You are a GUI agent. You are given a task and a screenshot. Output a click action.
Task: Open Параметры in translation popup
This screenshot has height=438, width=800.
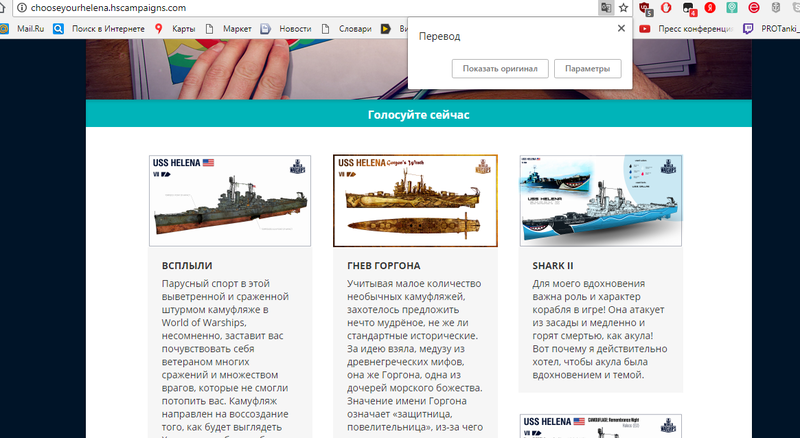[587, 68]
